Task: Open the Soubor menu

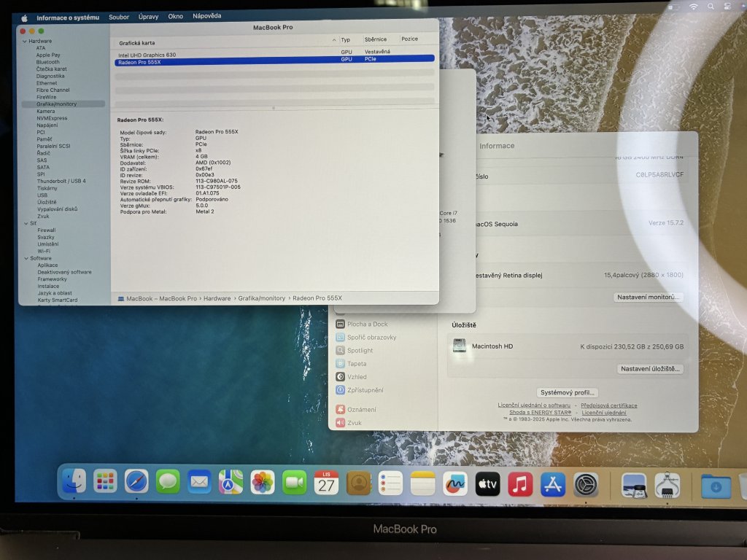Action: [119, 17]
